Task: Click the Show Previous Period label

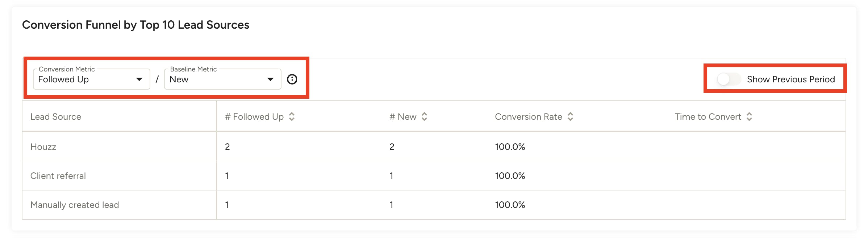Action: 790,79
